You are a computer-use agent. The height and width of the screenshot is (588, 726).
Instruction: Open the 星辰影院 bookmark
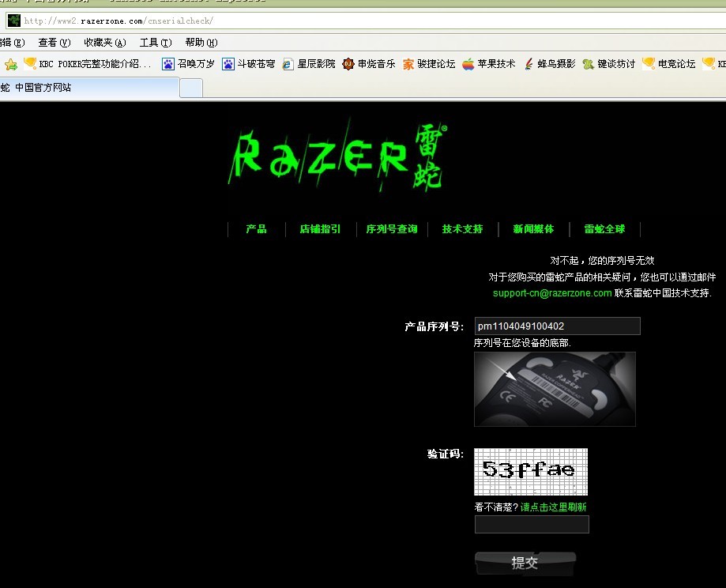coord(316,64)
